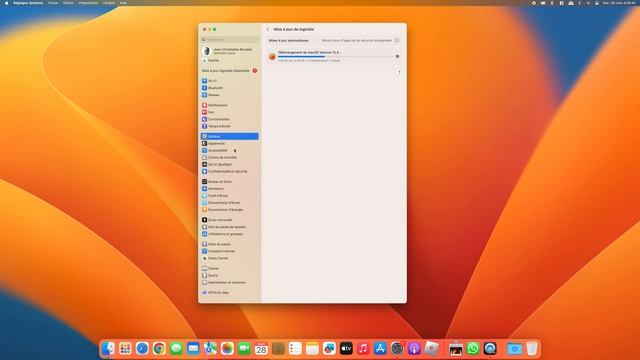This screenshot has height=360, width=640.
Task: Open Finder from the Dock
Action: coord(108,349)
